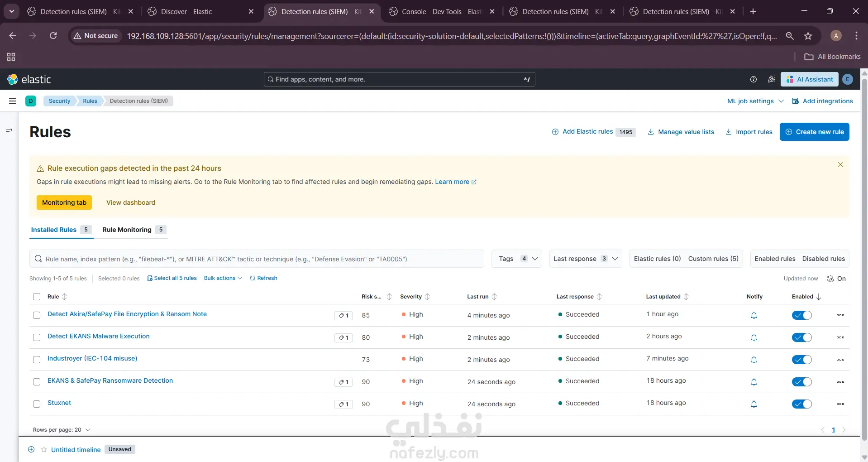Check the Detect EKANS Malware Execution checkbox
The image size is (868, 462).
point(37,337)
